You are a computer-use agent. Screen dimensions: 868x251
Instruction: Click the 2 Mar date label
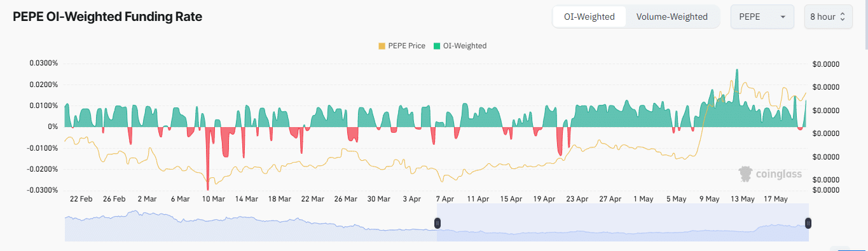coord(147,199)
